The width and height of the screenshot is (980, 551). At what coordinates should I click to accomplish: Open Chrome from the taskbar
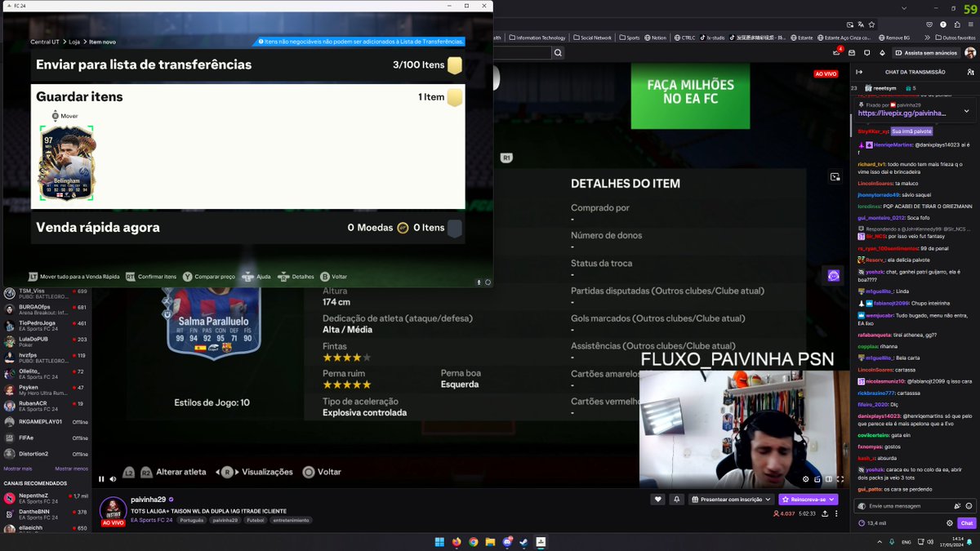click(x=473, y=541)
